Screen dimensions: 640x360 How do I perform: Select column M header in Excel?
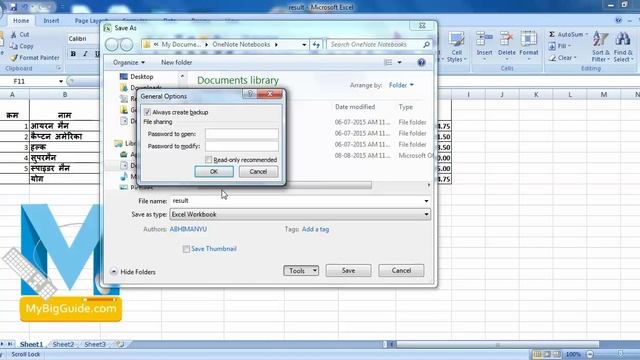603,95
